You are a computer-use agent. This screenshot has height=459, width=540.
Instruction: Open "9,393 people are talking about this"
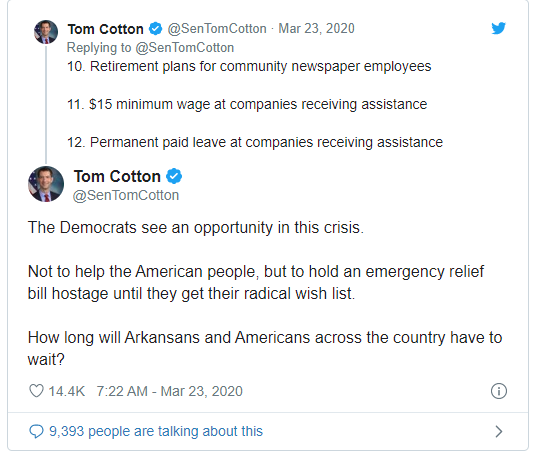(x=156, y=431)
